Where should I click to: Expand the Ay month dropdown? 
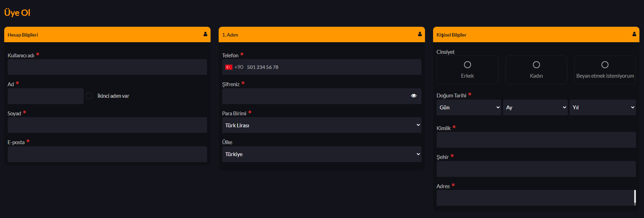(535, 107)
